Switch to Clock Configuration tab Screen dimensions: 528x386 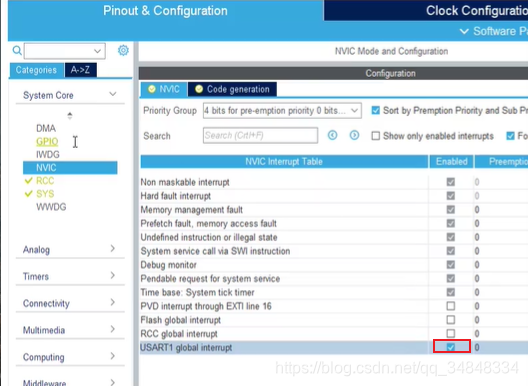[x=426, y=10]
